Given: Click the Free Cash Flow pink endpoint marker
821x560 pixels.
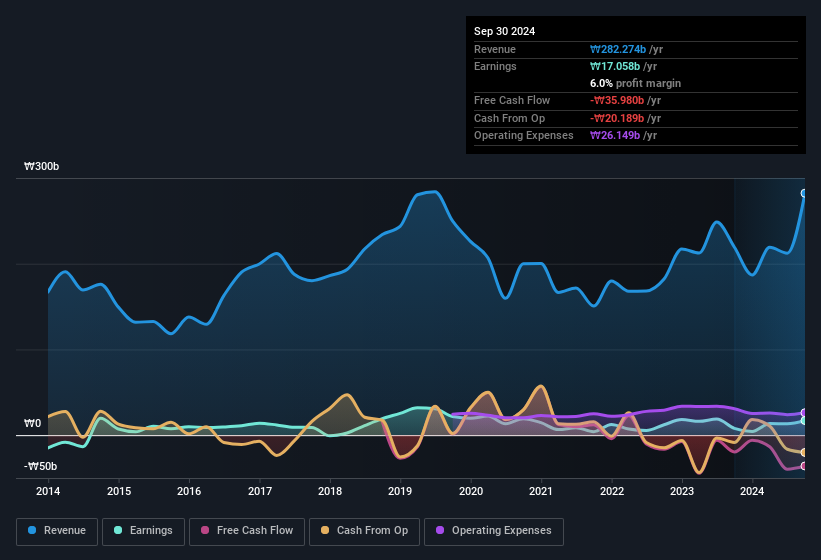Looking at the screenshot, I should pyautogui.click(x=804, y=466).
